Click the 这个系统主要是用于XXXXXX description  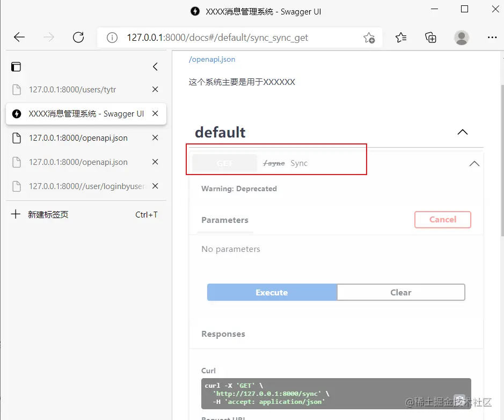(242, 82)
